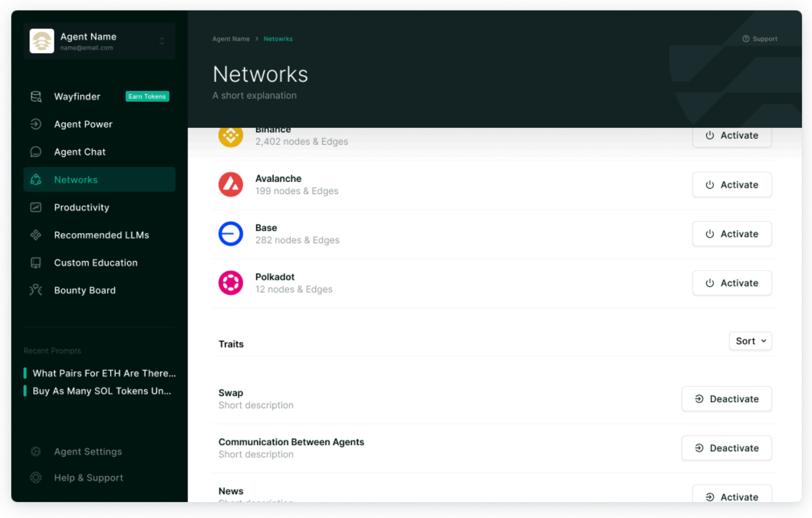Click the Earn Tokens badge
The width and height of the screenshot is (812, 518).
[x=147, y=96]
